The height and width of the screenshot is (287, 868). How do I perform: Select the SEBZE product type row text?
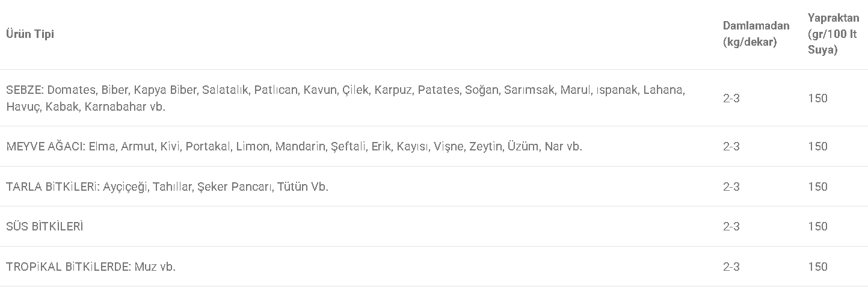(345, 98)
